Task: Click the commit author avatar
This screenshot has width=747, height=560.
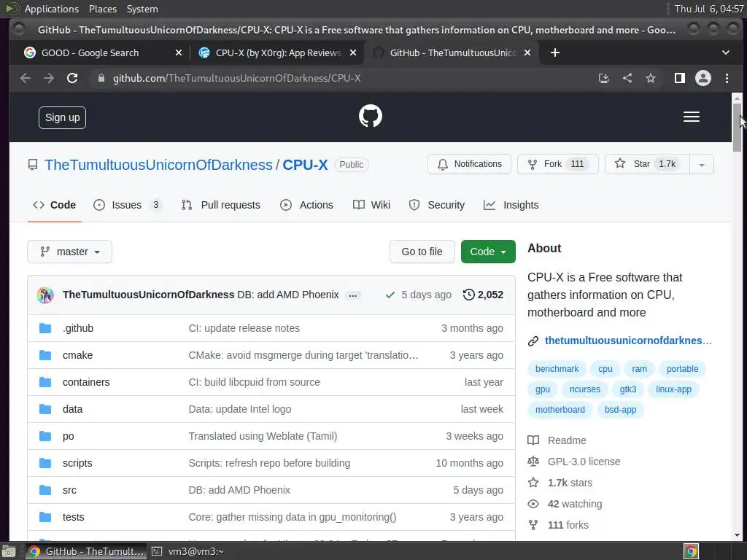Action: tap(45, 295)
